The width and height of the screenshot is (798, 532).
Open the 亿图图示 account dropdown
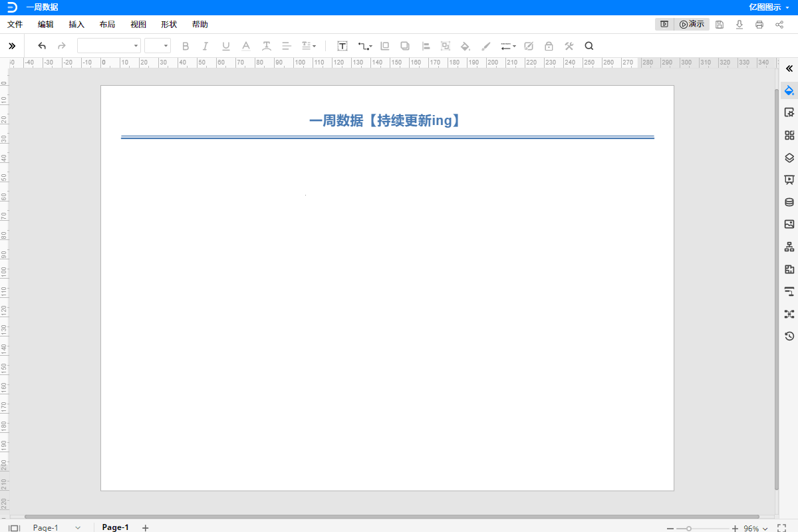769,7
